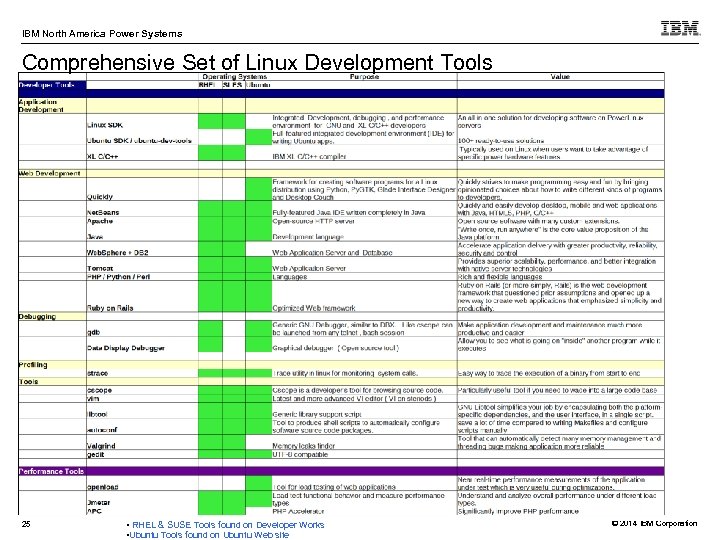Click the 'autoconf' tool name

click(102, 430)
